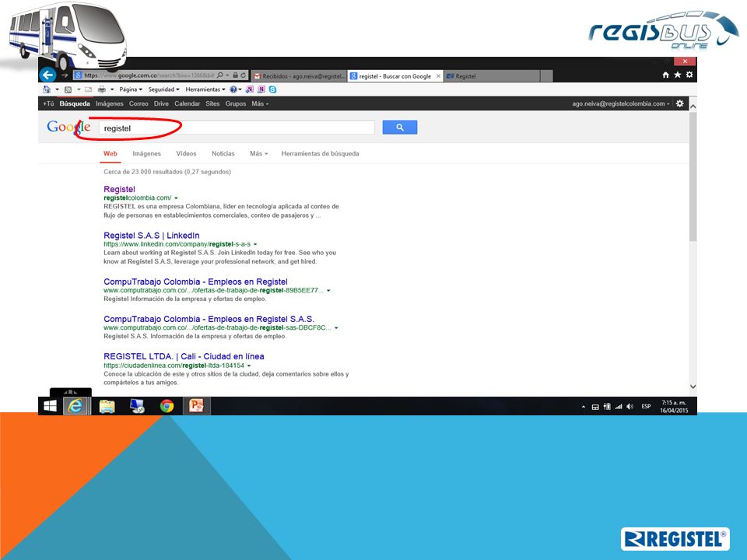This screenshot has width=747, height=560.
Task: Expand the Print icon dropdown arrow
Action: click(112, 89)
